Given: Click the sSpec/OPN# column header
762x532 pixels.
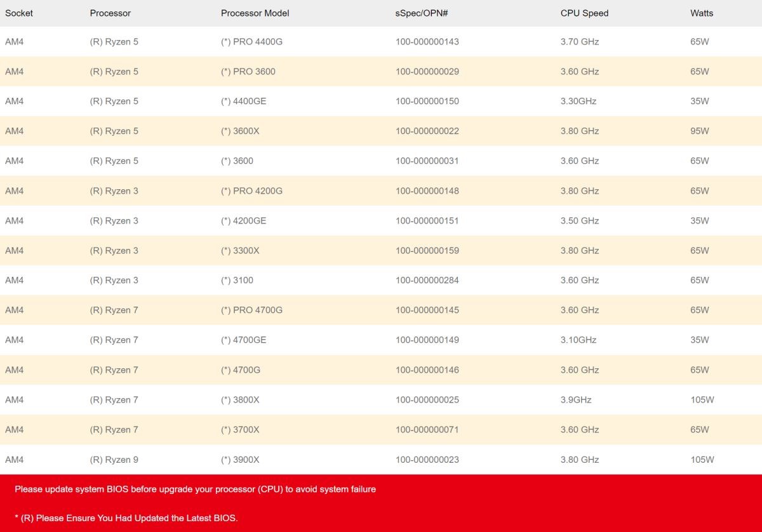Looking at the screenshot, I should [x=422, y=13].
